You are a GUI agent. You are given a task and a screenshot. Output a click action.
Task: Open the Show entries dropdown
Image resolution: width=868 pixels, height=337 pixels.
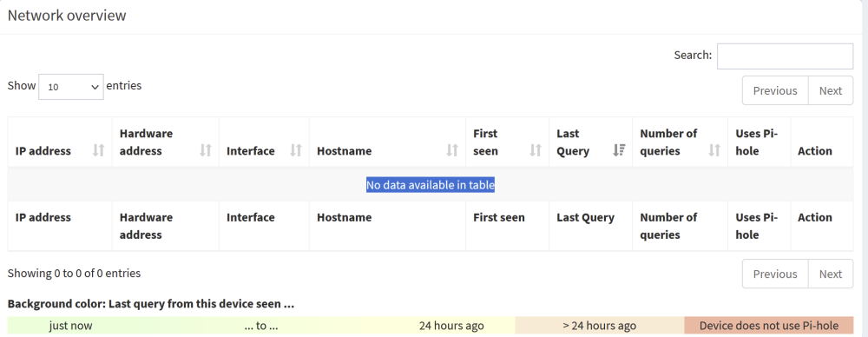tap(71, 87)
